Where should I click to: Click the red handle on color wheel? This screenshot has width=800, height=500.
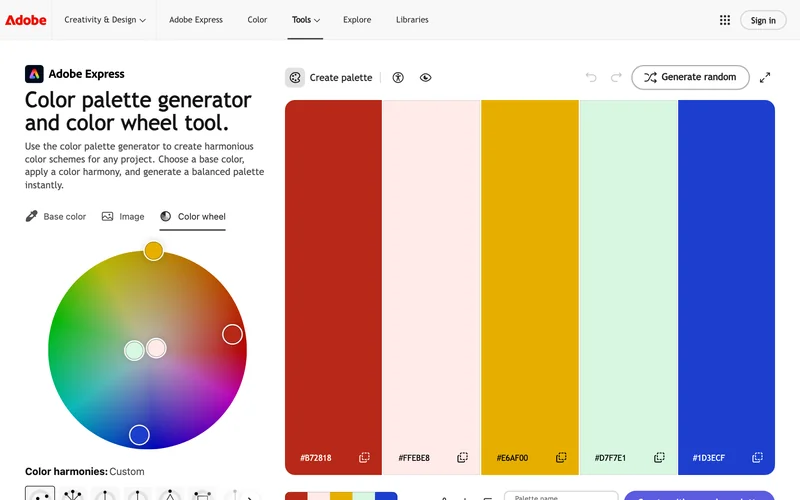[232, 334]
